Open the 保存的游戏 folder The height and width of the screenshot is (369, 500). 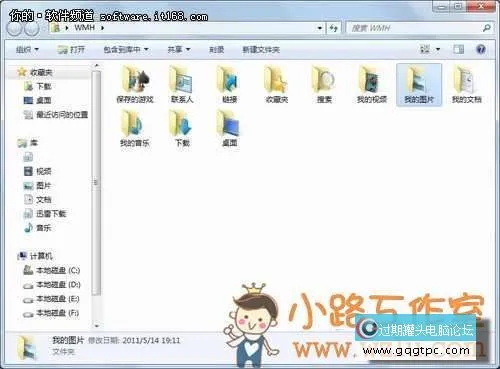coord(135,85)
